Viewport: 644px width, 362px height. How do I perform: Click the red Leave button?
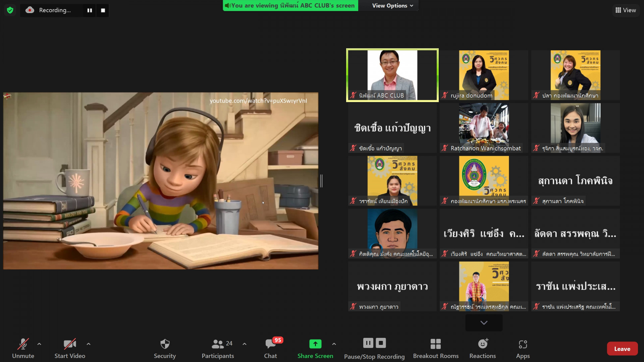(x=622, y=349)
